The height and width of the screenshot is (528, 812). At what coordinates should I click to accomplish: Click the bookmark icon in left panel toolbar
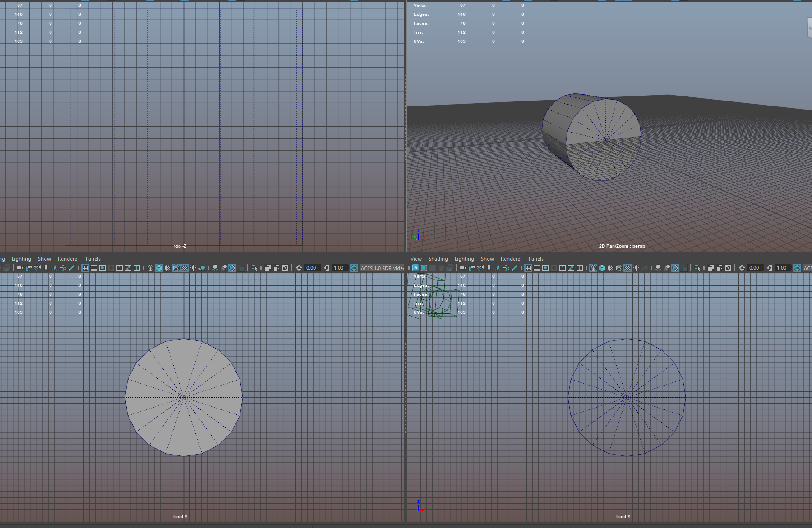pyautogui.click(x=46, y=268)
